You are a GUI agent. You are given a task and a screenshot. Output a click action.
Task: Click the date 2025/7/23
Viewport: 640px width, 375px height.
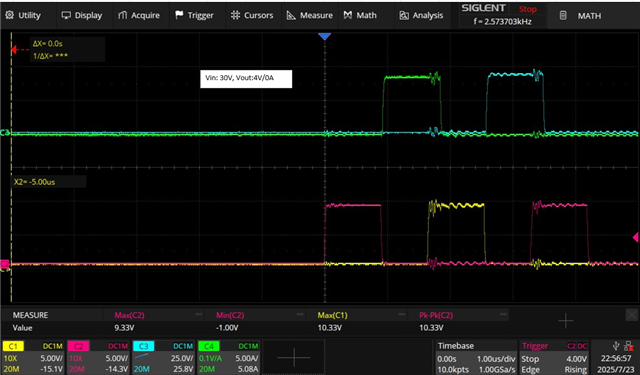(x=617, y=369)
